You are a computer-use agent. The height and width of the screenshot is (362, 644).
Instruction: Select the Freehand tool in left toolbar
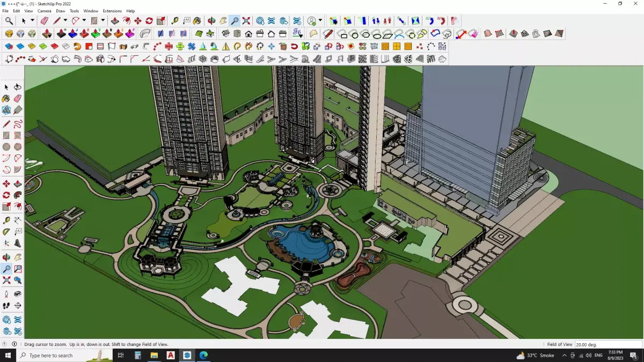(18, 124)
